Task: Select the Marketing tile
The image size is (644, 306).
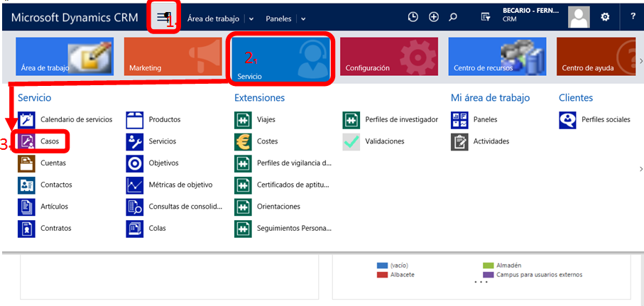Action: pyautogui.click(x=173, y=57)
